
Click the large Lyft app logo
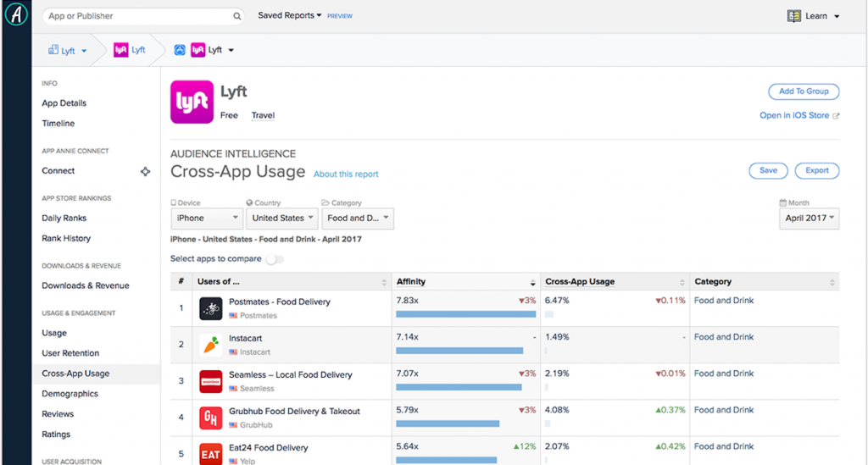[x=192, y=102]
